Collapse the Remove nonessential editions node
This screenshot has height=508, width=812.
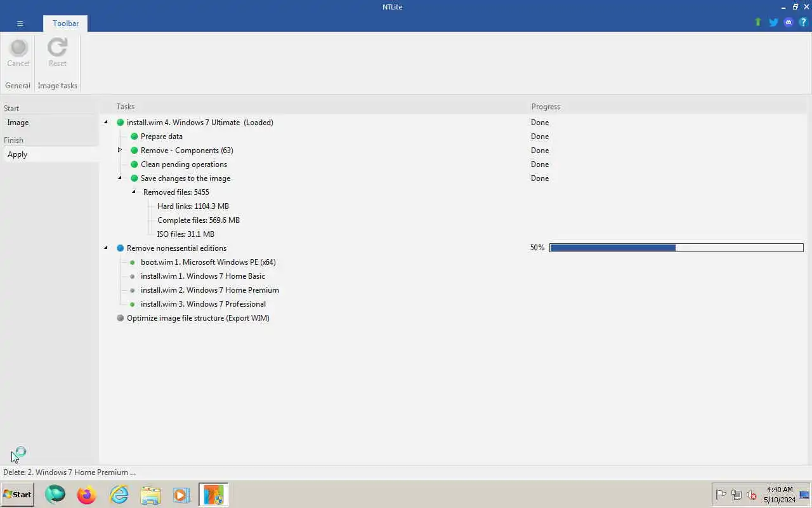(106, 248)
